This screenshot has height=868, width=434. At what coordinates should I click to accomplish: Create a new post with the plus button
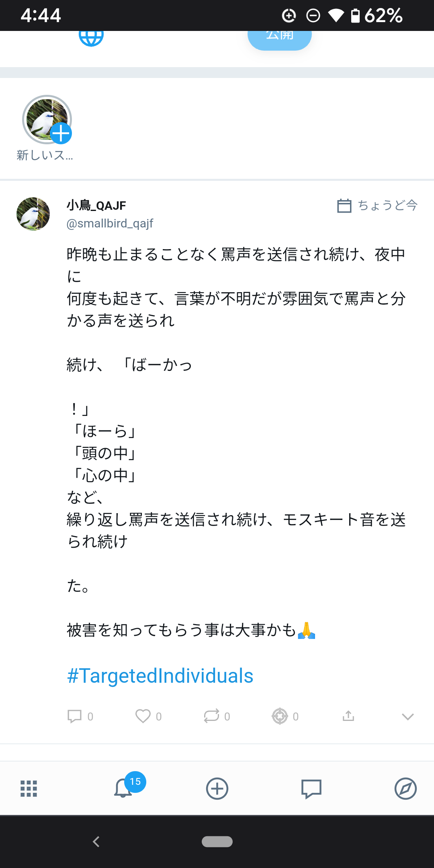(x=217, y=788)
